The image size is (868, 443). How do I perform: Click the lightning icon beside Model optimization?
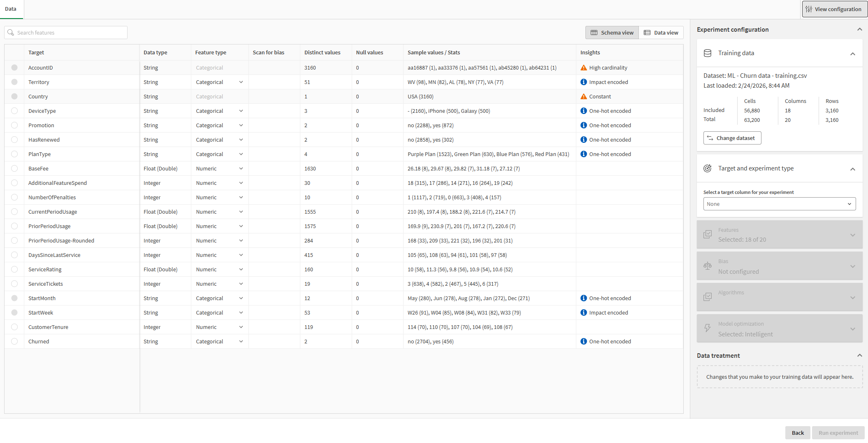[x=707, y=328]
